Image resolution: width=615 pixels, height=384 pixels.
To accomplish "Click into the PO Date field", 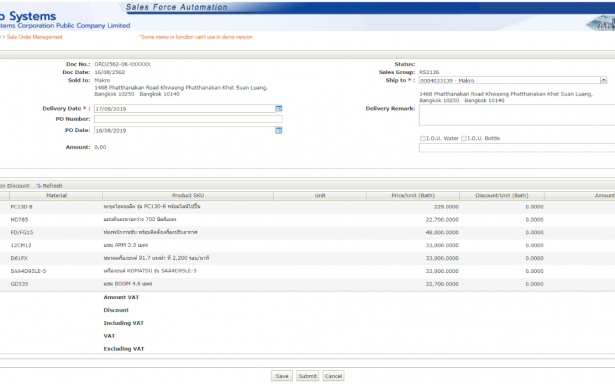I will 185,131.
